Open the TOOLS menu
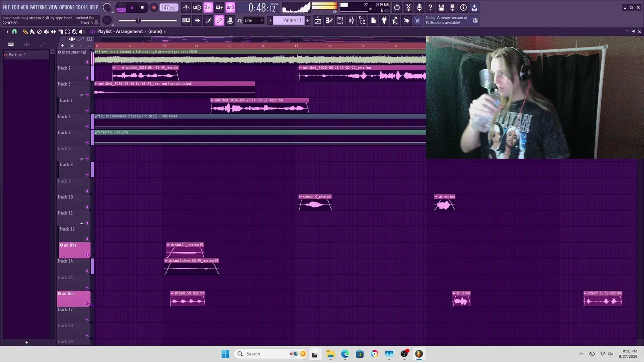 (x=82, y=7)
